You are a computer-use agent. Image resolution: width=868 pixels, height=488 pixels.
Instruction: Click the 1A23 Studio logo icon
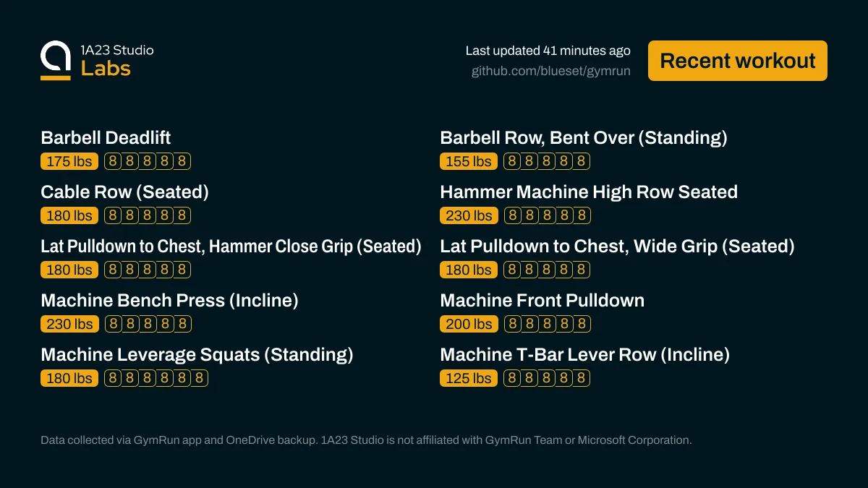click(56, 61)
